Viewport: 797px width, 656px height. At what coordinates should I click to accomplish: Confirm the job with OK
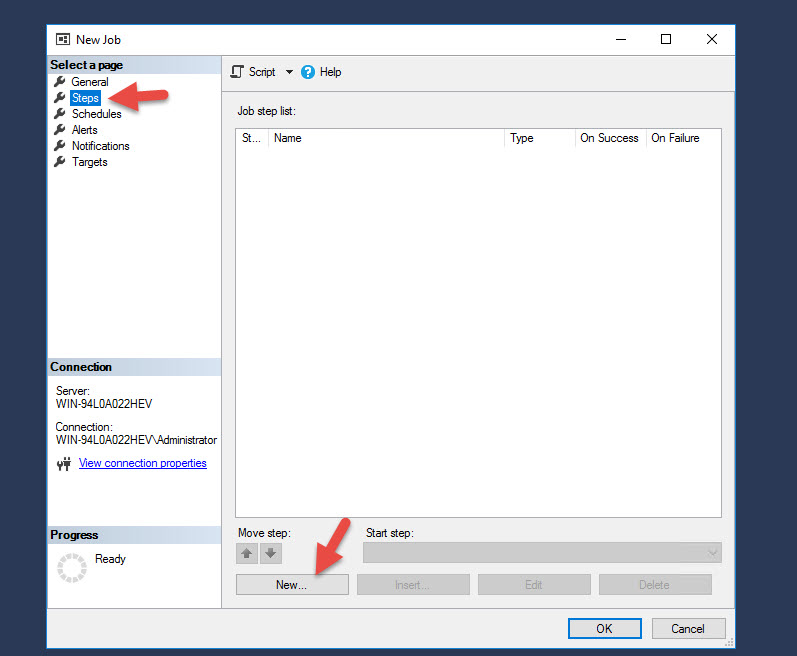(605, 629)
